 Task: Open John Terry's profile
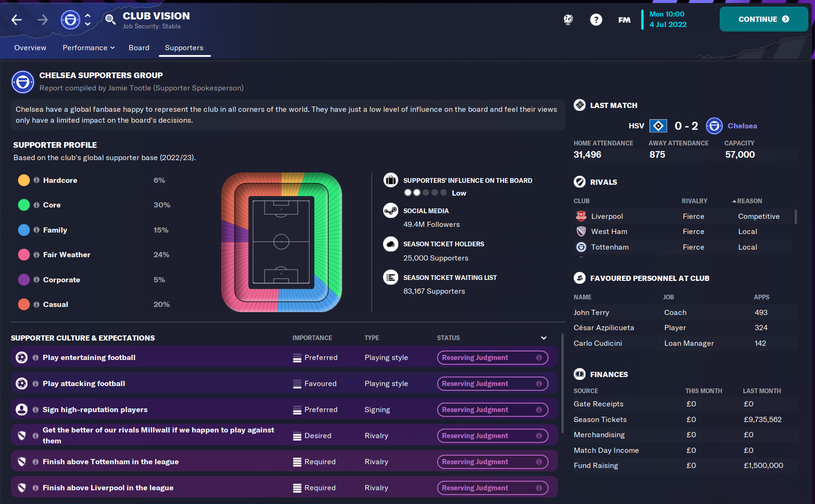click(591, 313)
